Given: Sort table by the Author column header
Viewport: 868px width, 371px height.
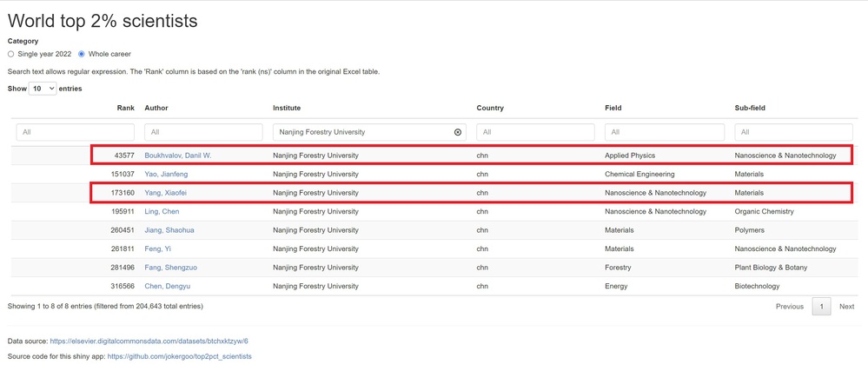Looking at the screenshot, I should tap(156, 108).
